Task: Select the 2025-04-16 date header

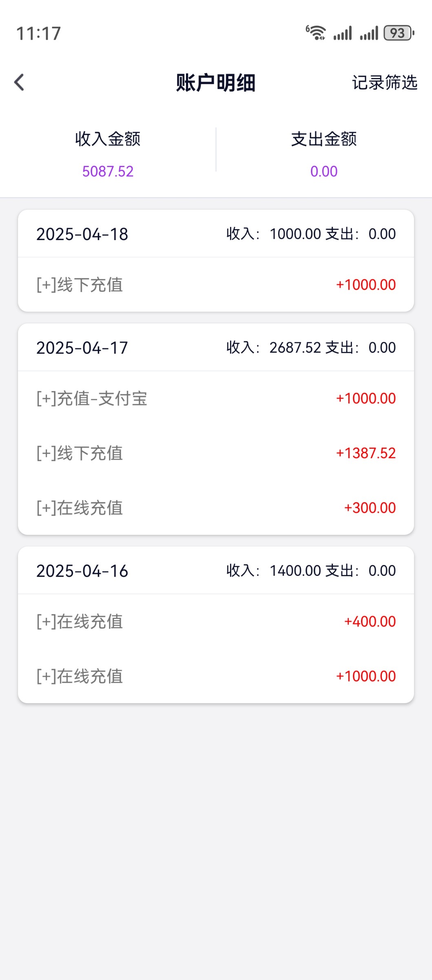Action: click(x=82, y=571)
